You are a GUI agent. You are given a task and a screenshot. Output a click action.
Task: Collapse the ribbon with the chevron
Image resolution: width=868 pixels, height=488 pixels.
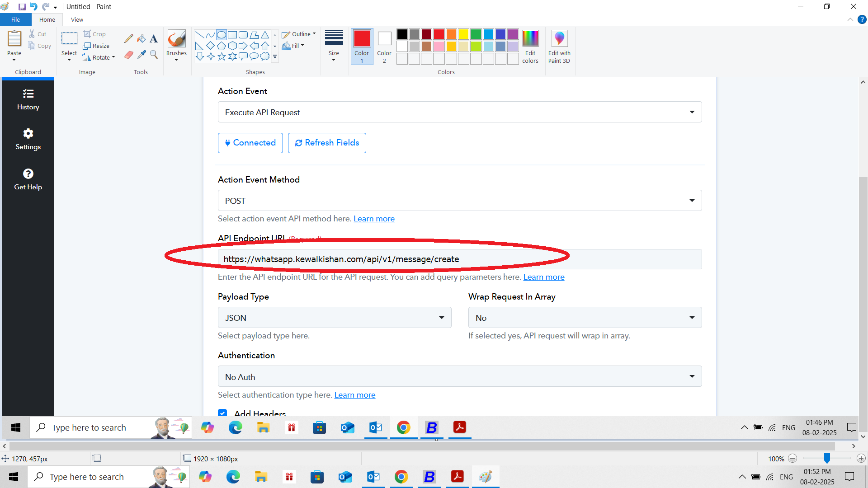coord(850,19)
